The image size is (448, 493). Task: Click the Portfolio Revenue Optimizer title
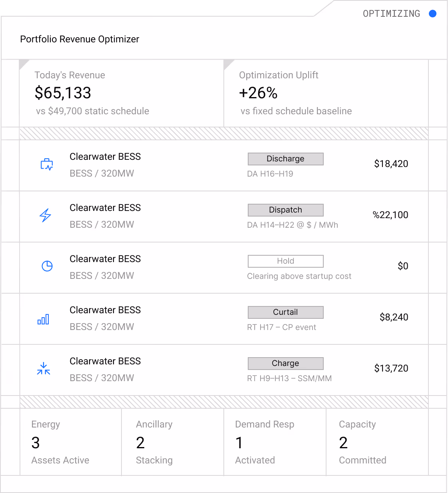tap(80, 39)
